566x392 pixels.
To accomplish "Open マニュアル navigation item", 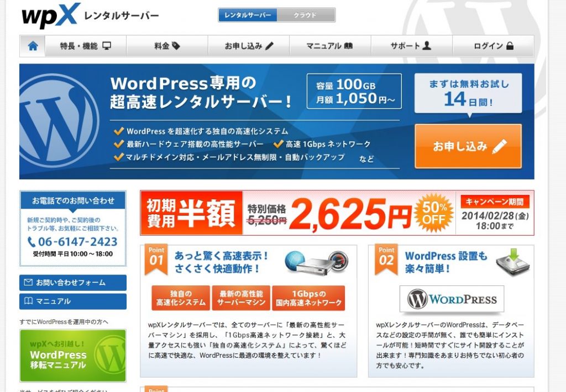I will (330, 46).
